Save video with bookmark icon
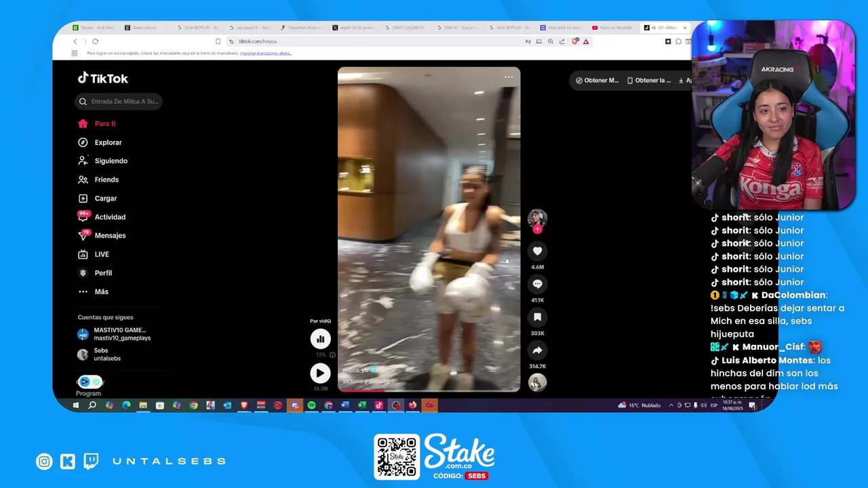 click(537, 317)
